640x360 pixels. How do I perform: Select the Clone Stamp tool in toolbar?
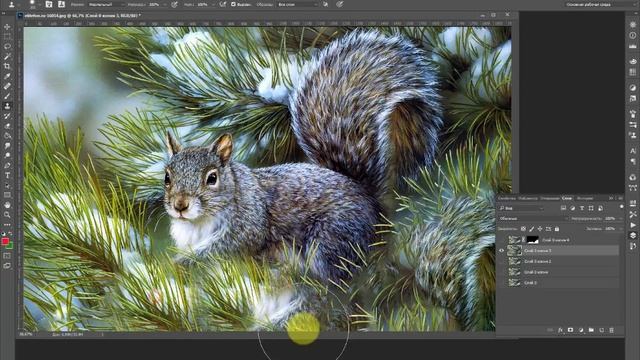coord(7,106)
